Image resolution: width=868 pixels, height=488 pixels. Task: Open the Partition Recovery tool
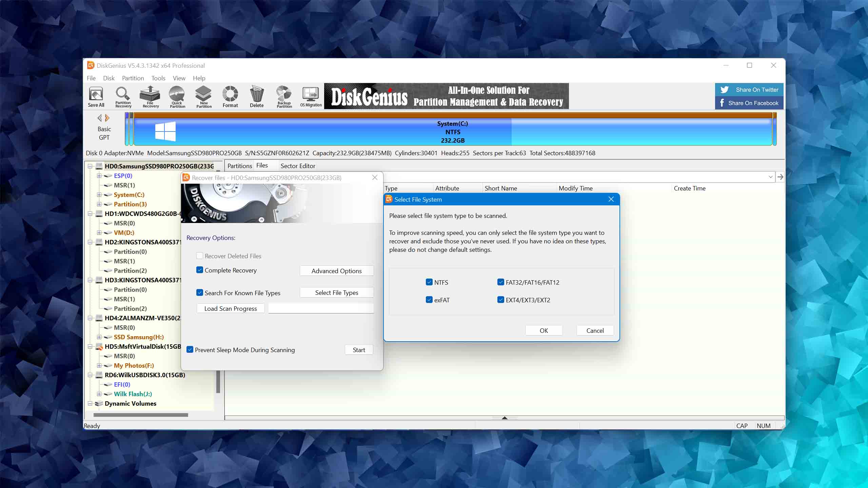tap(123, 97)
